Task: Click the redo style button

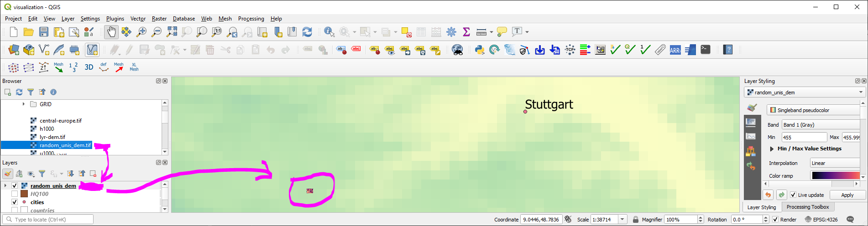Action: (782, 195)
